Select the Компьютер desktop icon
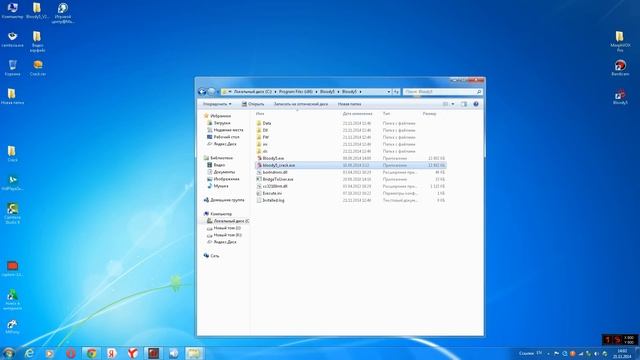The height and width of the screenshot is (360, 640). point(12,11)
